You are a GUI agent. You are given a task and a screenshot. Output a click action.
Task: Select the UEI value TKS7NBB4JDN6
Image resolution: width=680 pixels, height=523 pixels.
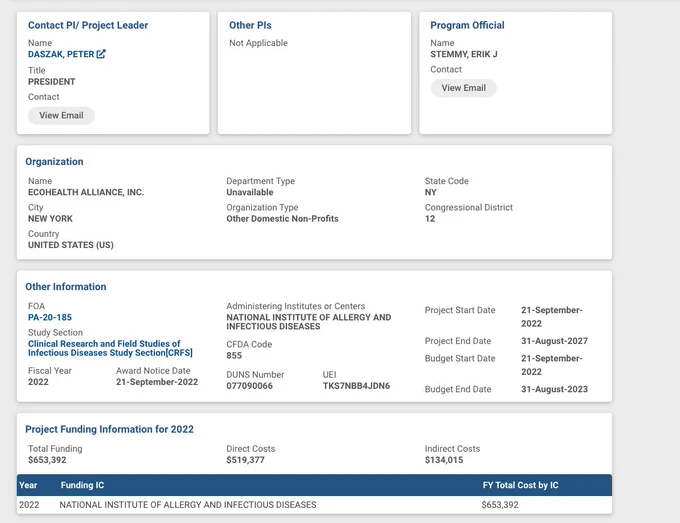tap(356, 386)
